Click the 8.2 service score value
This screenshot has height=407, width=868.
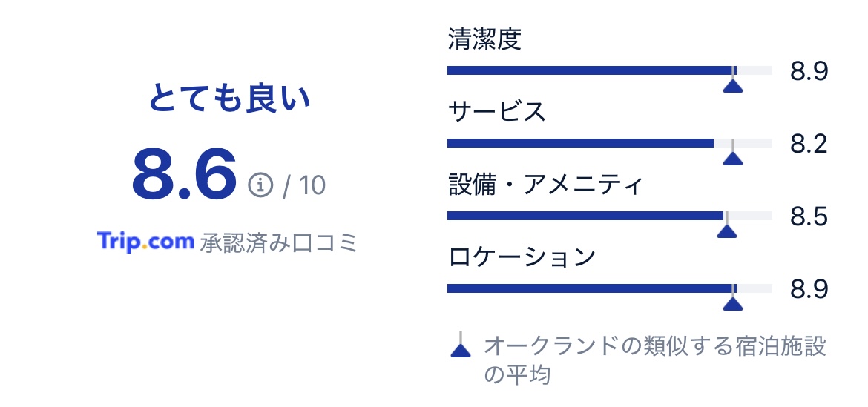pos(809,144)
